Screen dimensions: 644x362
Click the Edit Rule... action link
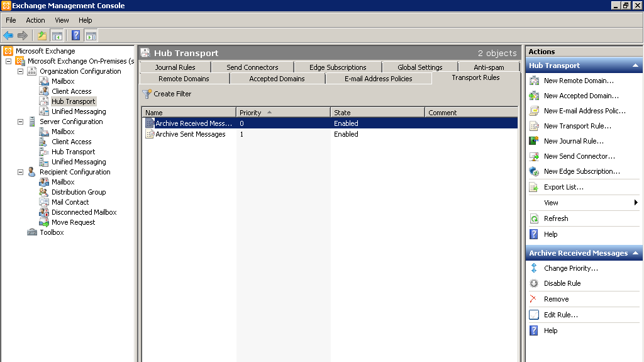[560, 315]
